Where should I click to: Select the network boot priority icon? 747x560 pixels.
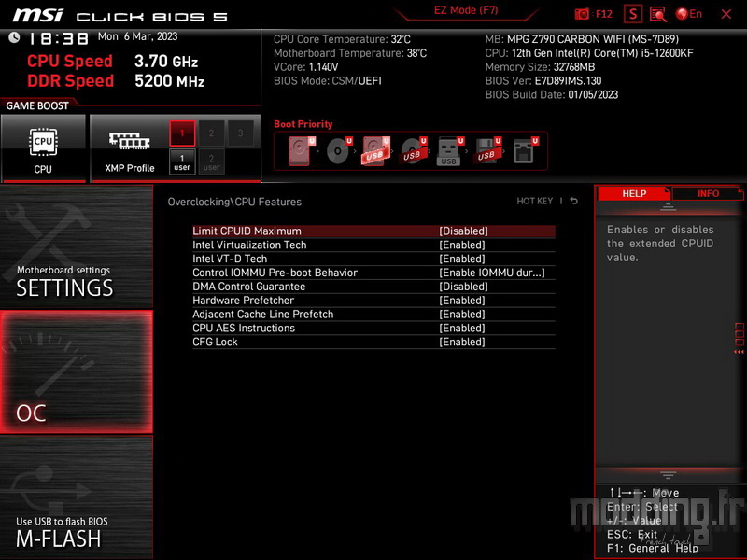tap(525, 150)
